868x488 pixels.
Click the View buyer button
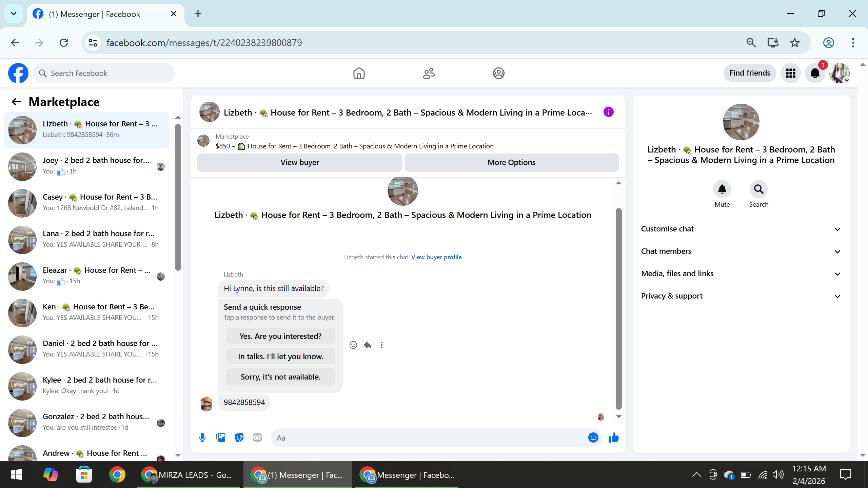point(300,163)
